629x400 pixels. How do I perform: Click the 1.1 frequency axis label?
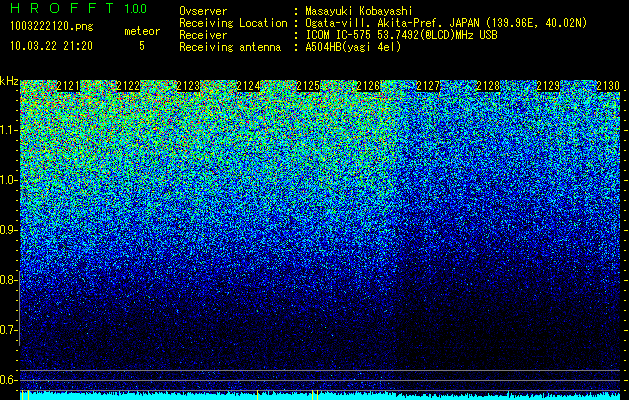(x=8, y=130)
